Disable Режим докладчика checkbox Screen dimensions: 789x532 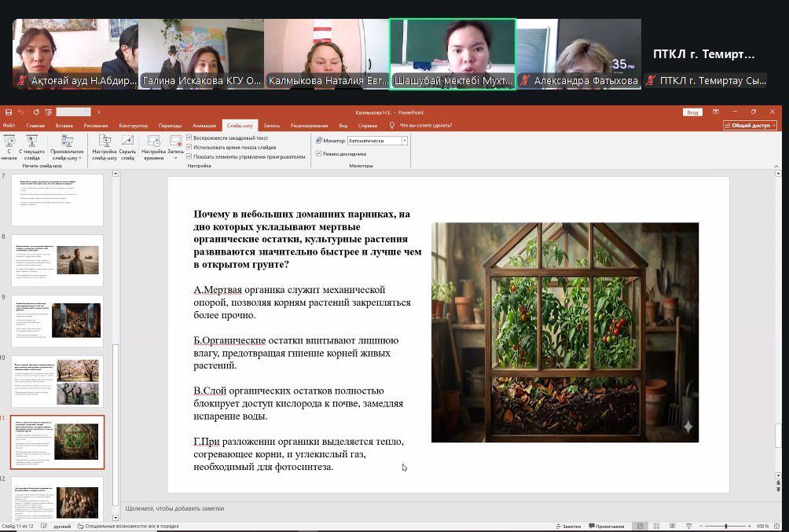[x=318, y=153]
